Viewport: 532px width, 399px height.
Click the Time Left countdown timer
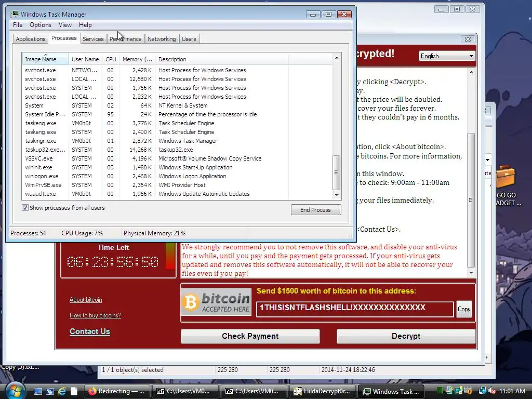tap(113, 262)
